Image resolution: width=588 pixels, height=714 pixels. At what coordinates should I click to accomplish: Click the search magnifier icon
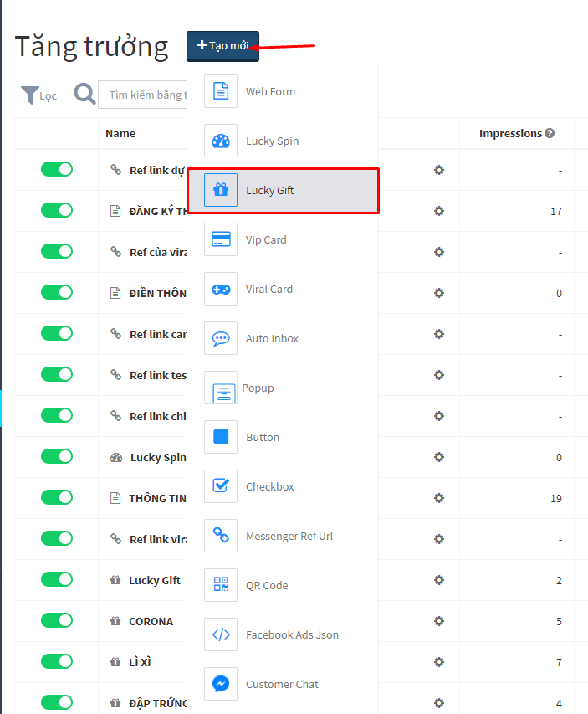pyautogui.click(x=84, y=95)
